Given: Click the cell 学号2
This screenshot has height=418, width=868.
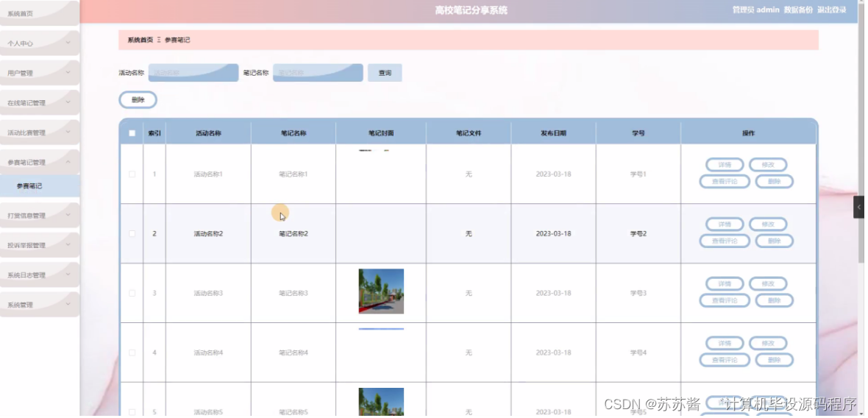Looking at the screenshot, I should tap(638, 233).
